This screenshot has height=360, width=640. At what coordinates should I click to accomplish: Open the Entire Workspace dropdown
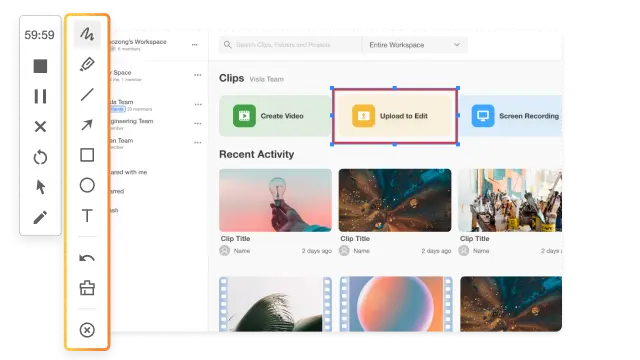pyautogui.click(x=414, y=45)
